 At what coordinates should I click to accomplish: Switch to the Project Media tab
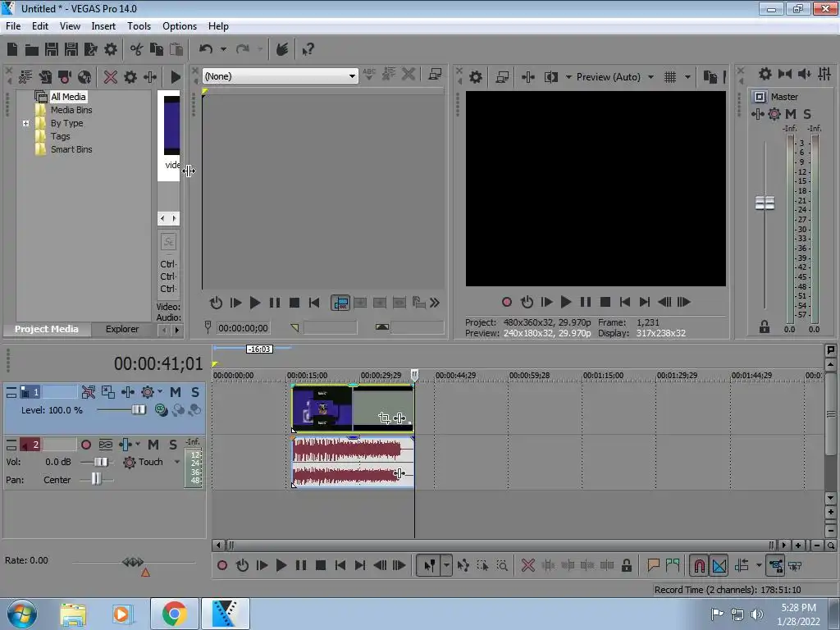click(47, 329)
